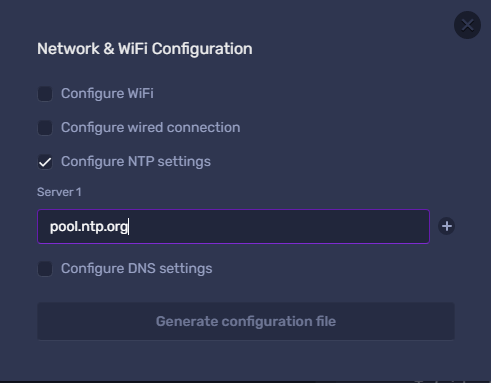The image size is (491, 383).
Task: Click the checkmark next to NTP settings
Action: pos(45,162)
